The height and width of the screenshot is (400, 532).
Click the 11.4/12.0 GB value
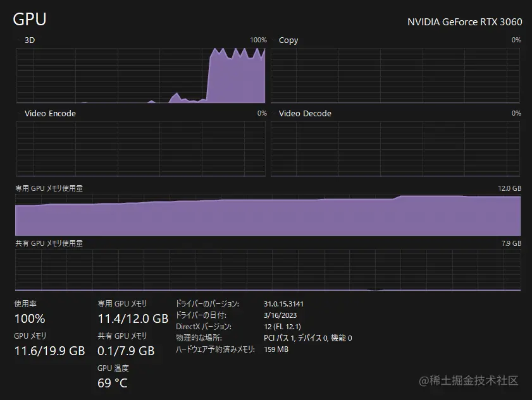[x=133, y=318]
